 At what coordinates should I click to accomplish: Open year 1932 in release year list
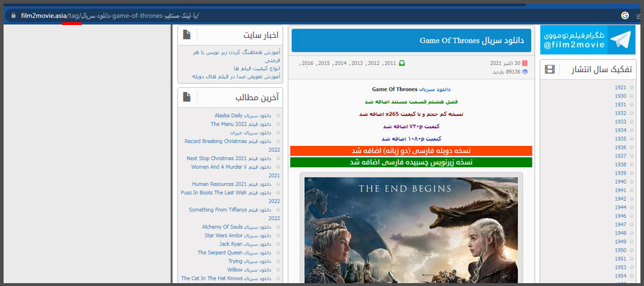620,113
